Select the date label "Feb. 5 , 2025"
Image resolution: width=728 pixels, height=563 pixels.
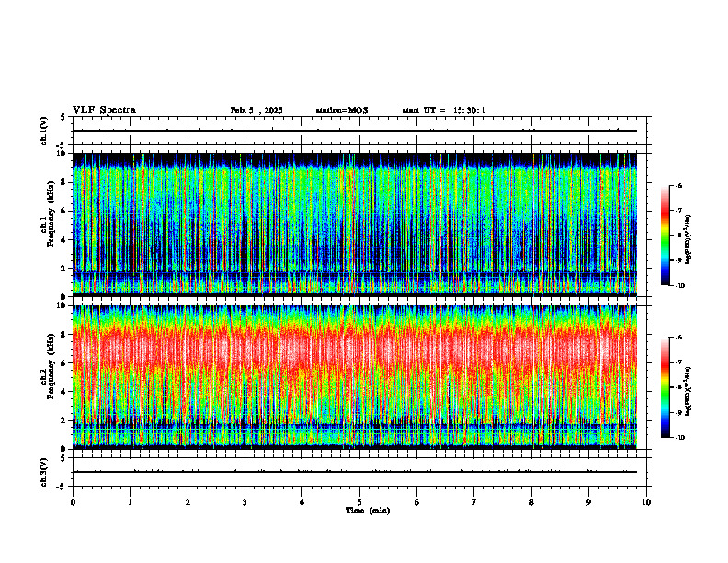point(256,110)
